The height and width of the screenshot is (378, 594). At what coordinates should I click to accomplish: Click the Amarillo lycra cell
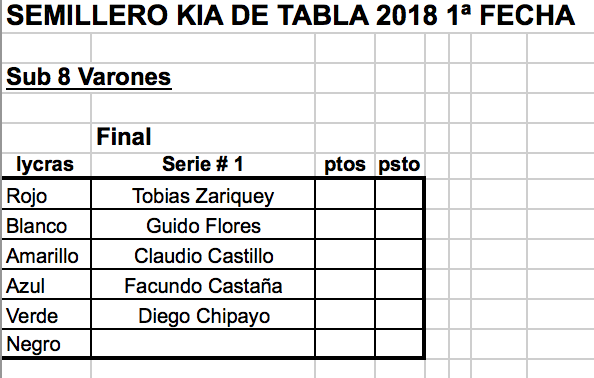coord(46,255)
